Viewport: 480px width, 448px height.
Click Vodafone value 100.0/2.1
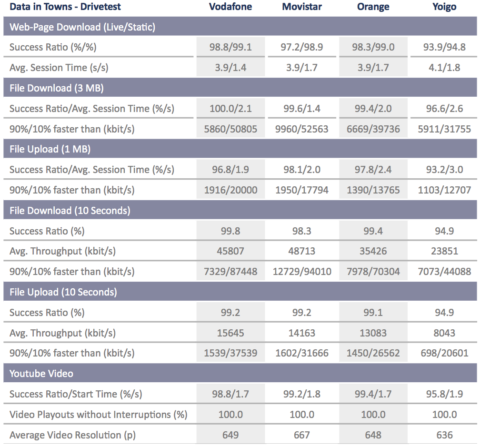230,109
